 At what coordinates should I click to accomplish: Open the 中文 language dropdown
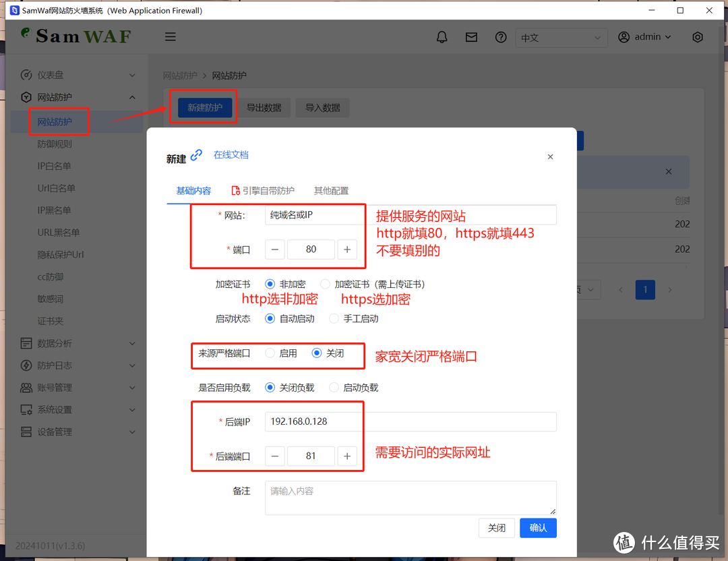pos(562,38)
